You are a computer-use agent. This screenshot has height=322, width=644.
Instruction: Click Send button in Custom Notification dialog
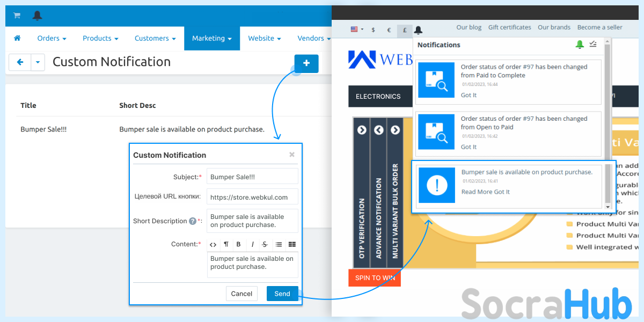click(x=282, y=294)
